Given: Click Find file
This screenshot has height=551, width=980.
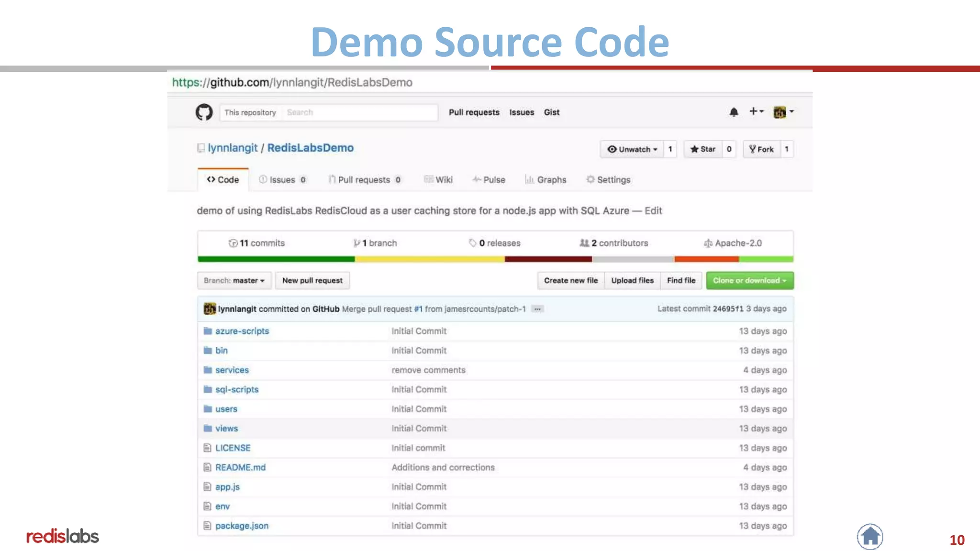Looking at the screenshot, I should click(681, 281).
